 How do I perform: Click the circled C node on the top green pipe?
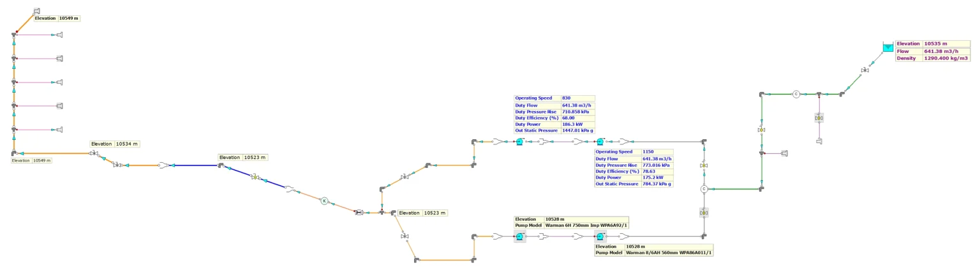[796, 94]
